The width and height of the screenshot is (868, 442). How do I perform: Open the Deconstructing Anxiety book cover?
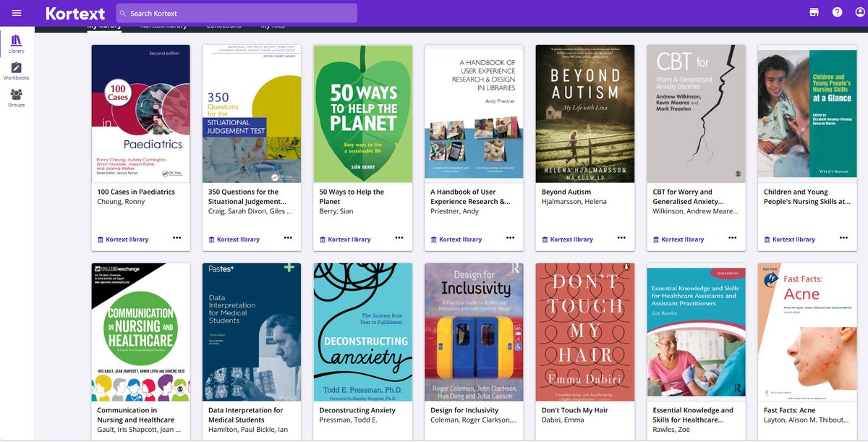click(363, 332)
